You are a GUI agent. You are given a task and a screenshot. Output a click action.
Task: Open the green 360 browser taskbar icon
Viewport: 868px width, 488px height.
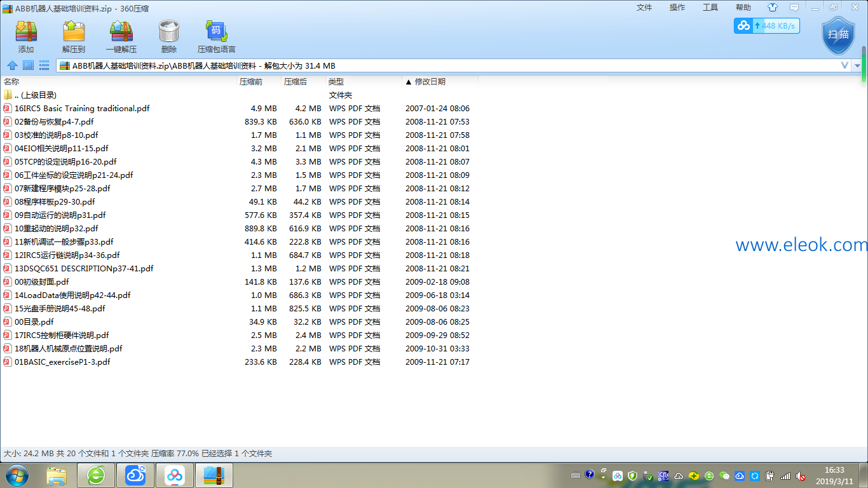[x=96, y=475]
